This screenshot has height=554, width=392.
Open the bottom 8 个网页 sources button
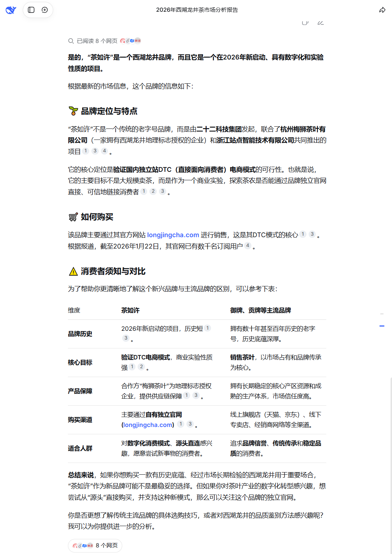(95, 546)
